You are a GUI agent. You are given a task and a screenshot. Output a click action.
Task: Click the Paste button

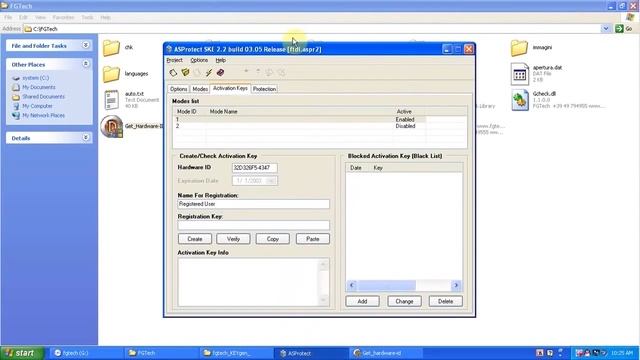313,239
